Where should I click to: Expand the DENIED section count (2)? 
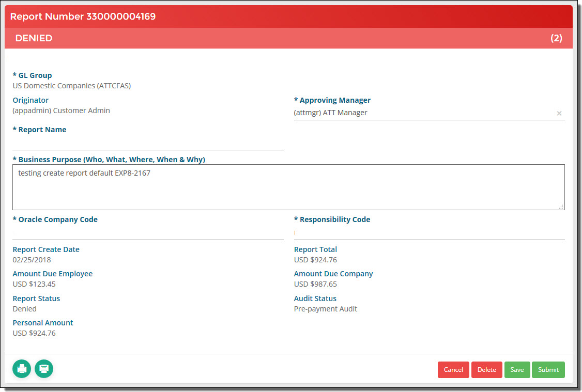(556, 38)
